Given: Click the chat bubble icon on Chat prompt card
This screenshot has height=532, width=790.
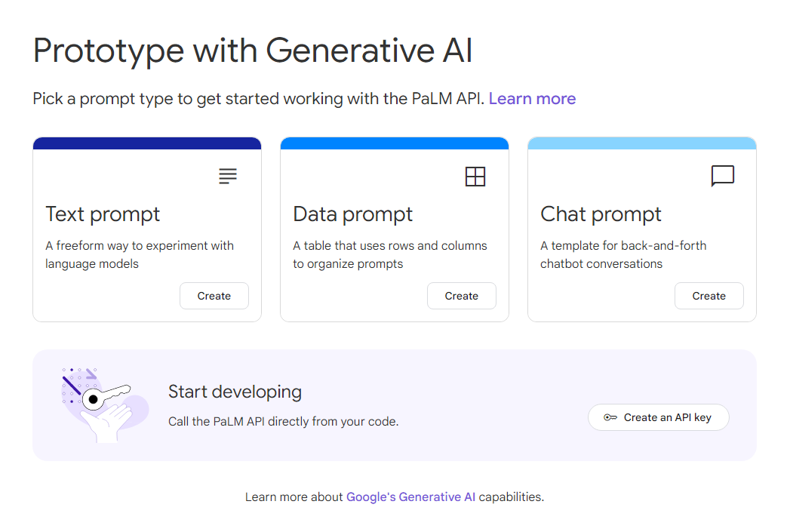Looking at the screenshot, I should pyautogui.click(x=723, y=176).
